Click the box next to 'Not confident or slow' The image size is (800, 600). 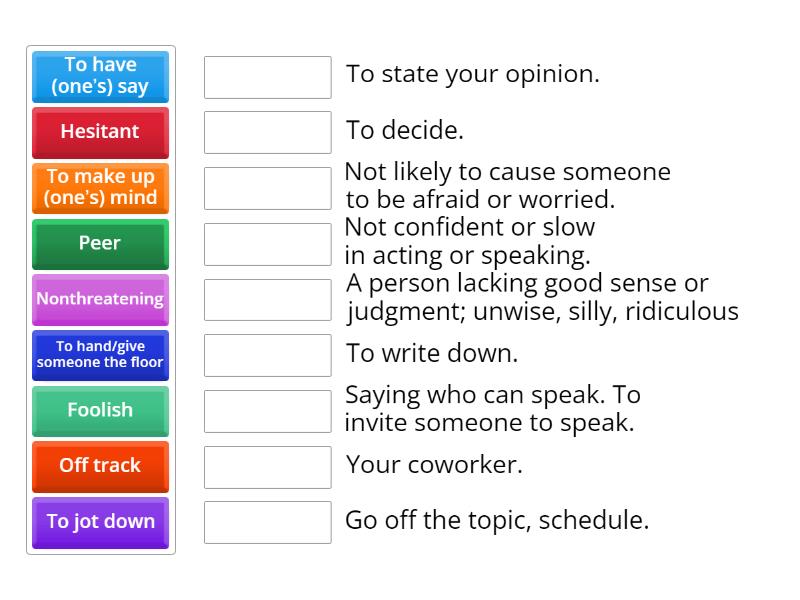(267, 244)
